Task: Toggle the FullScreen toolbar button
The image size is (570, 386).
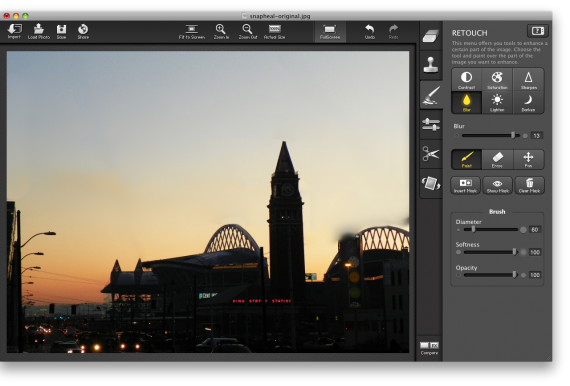Action: [330, 31]
